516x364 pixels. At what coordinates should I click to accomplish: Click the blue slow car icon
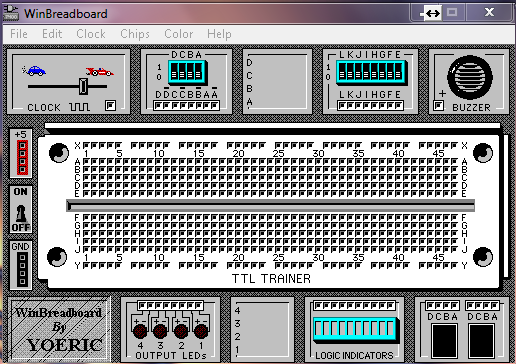click(35, 71)
